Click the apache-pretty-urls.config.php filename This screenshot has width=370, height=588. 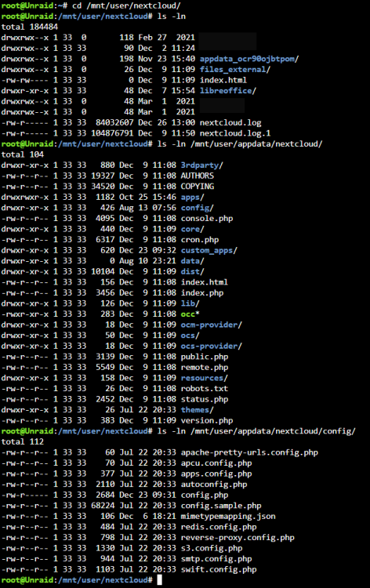coord(249,452)
